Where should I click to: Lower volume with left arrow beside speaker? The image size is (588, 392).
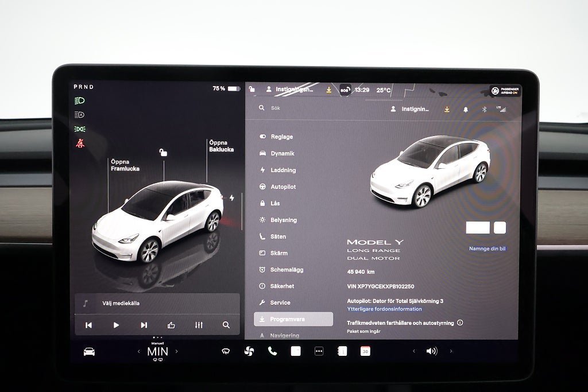pyautogui.click(x=414, y=351)
